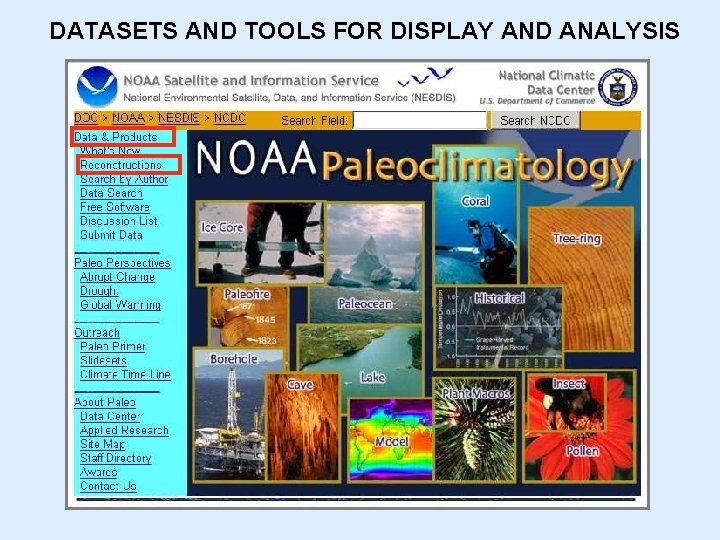The width and height of the screenshot is (720, 540).
Task: Open the Outreach link
Action: [97, 332]
